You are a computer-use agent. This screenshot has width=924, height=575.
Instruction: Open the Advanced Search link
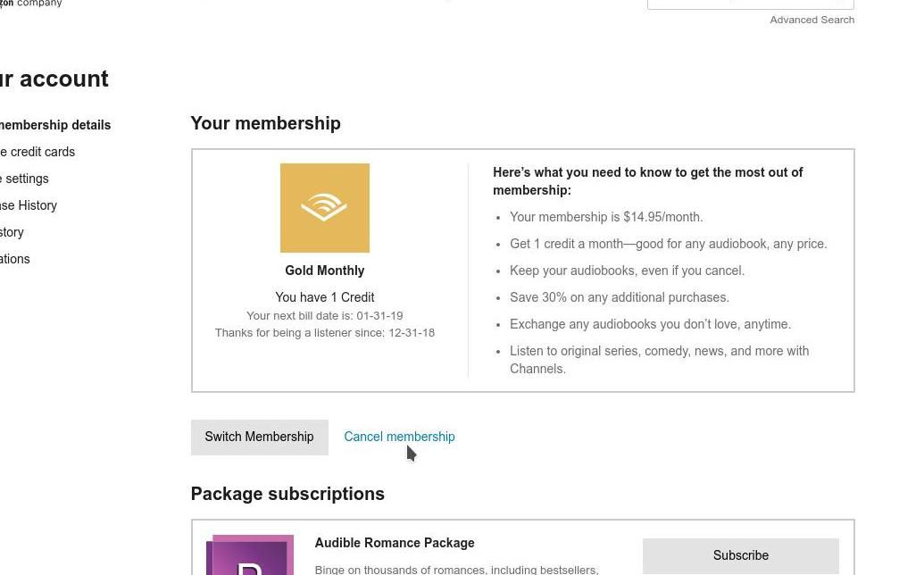[x=812, y=20]
